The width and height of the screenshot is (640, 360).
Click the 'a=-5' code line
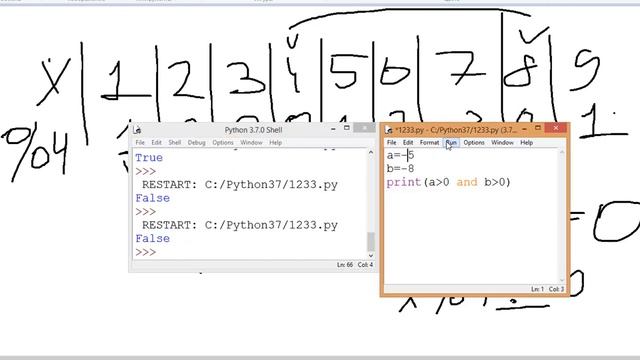pos(400,155)
